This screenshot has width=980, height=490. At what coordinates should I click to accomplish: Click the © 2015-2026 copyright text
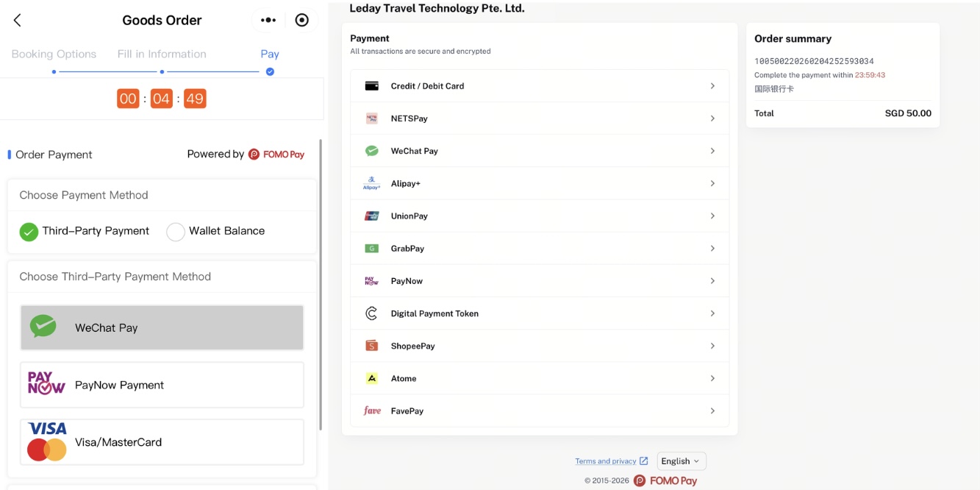[x=607, y=481]
